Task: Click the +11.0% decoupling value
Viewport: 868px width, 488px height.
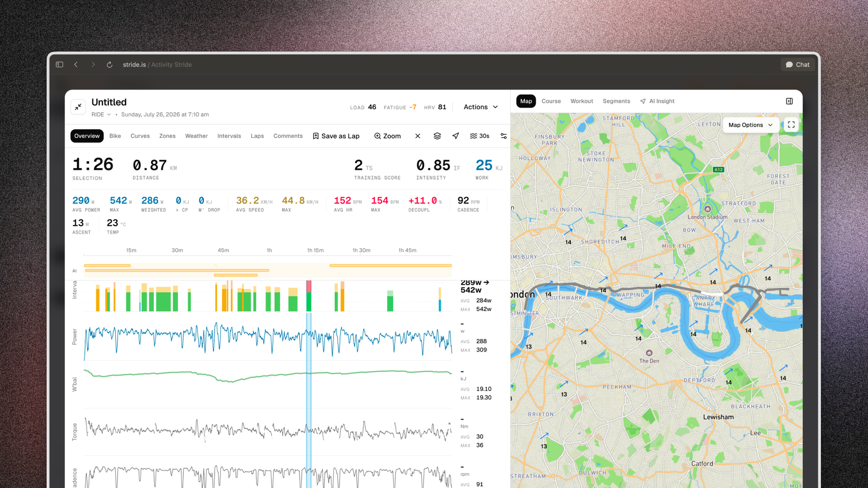Action: [422, 200]
